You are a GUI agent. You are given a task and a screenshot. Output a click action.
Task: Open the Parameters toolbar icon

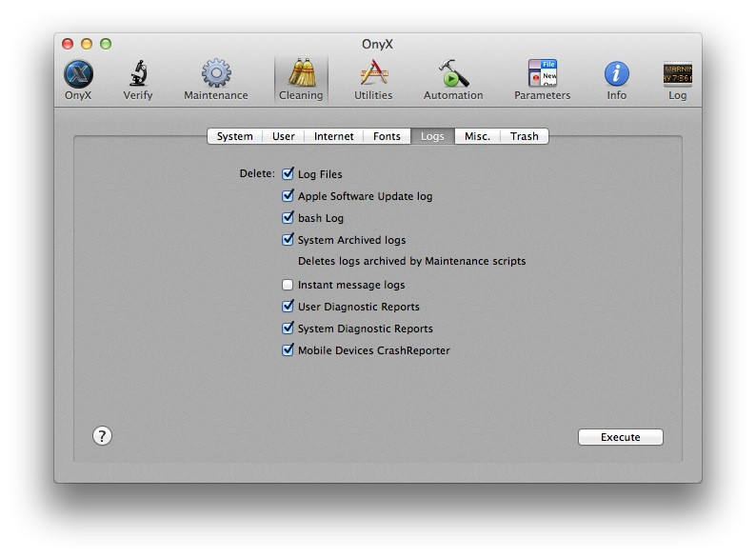[543, 80]
